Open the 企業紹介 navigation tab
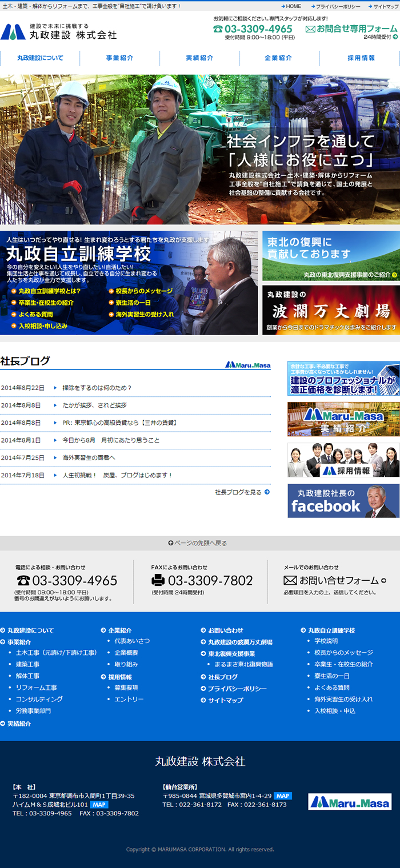Image resolution: width=400 pixels, height=868 pixels. tap(279, 58)
